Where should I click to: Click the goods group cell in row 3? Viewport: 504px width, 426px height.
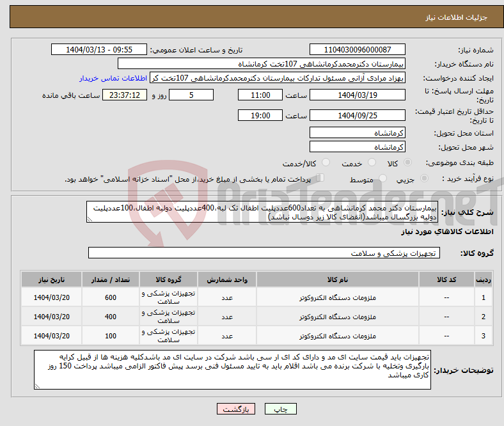[168, 336]
